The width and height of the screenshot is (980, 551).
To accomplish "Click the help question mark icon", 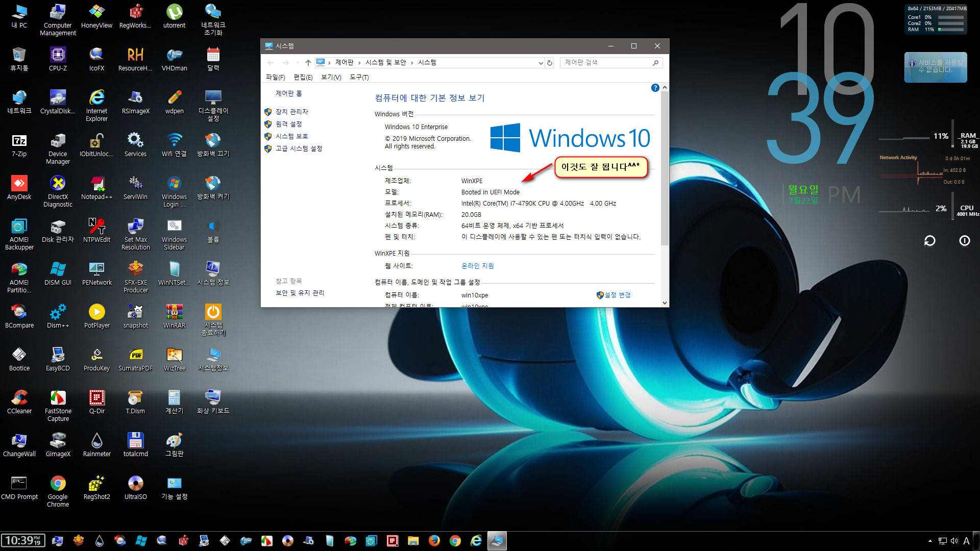I will point(655,88).
